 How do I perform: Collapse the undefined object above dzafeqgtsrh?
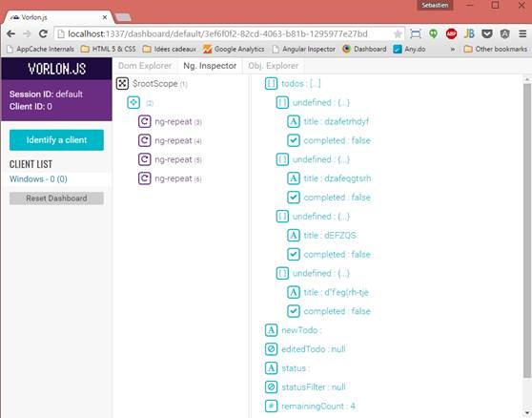[282, 159]
